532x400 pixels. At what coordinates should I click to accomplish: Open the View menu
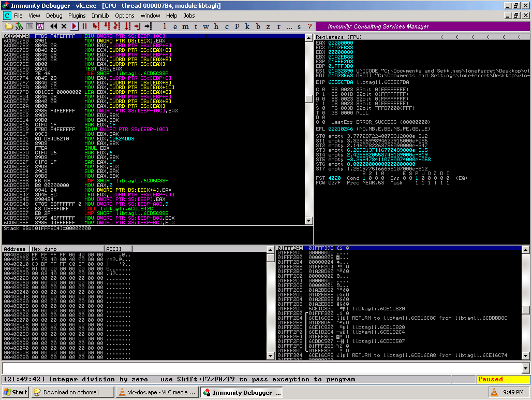(x=34, y=16)
